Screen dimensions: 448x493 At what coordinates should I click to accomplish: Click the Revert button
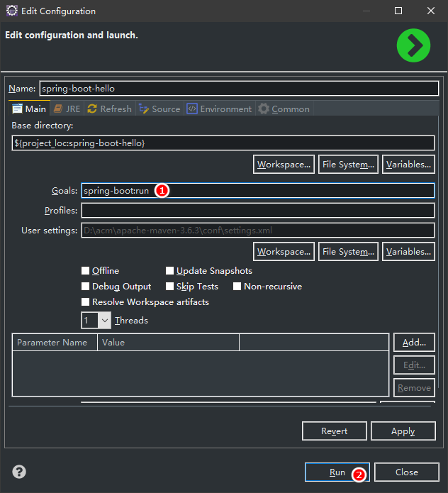335,431
